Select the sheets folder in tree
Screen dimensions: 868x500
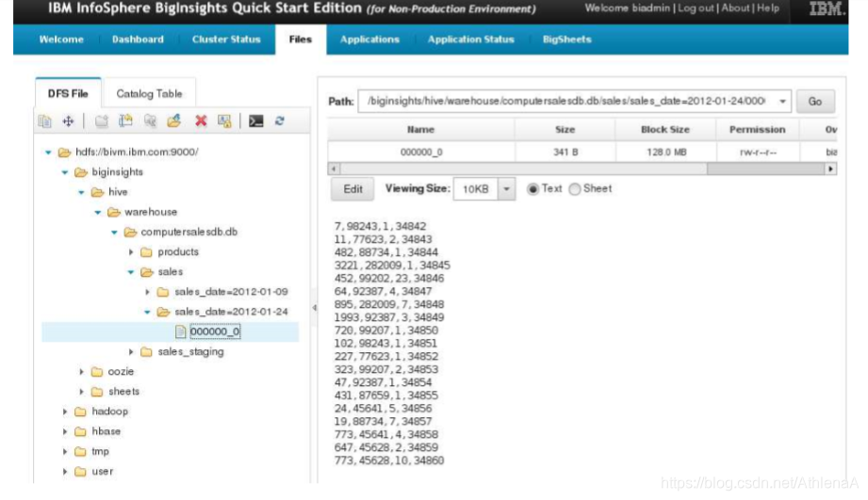123,392
